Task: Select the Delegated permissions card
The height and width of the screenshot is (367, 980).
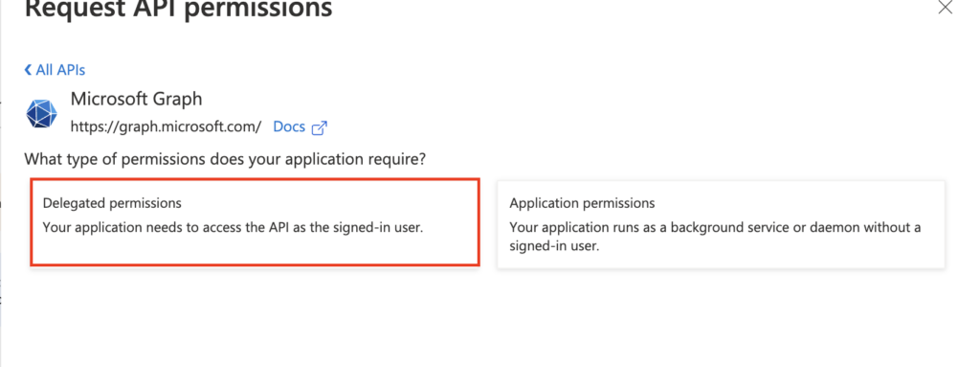Action: (255, 222)
